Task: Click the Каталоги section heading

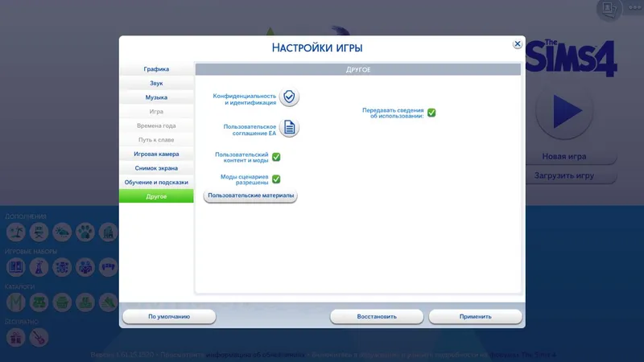Action: point(19,287)
